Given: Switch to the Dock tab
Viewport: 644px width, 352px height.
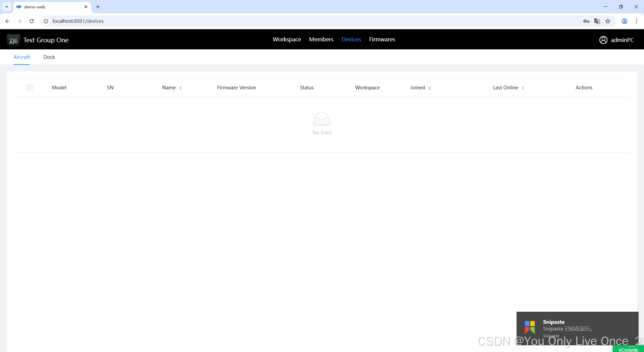Looking at the screenshot, I should point(49,57).
